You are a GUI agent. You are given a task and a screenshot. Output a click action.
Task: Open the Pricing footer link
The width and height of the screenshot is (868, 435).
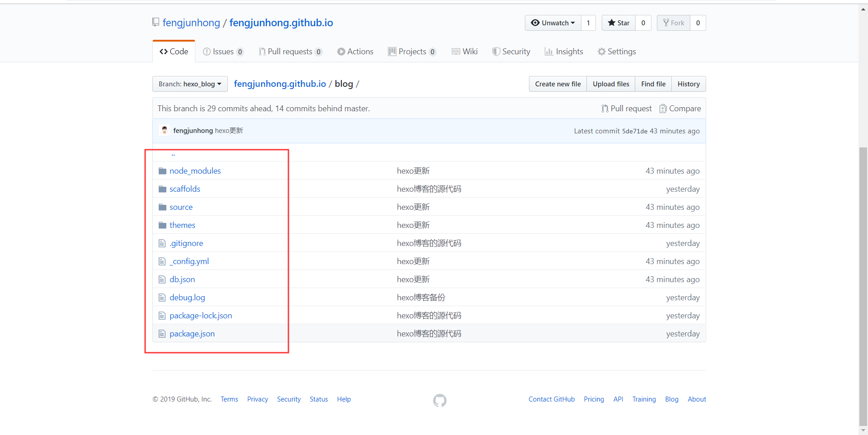[594, 399]
